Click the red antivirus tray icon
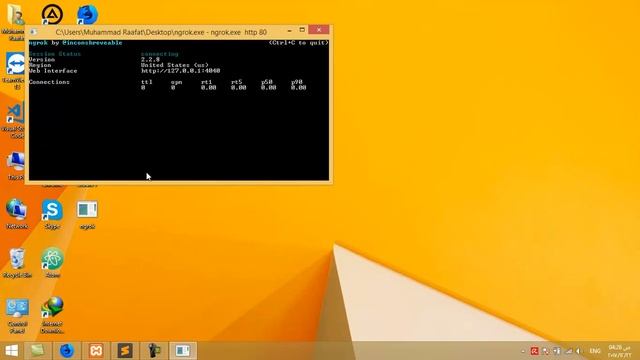This screenshot has height=360, width=640. [534, 351]
